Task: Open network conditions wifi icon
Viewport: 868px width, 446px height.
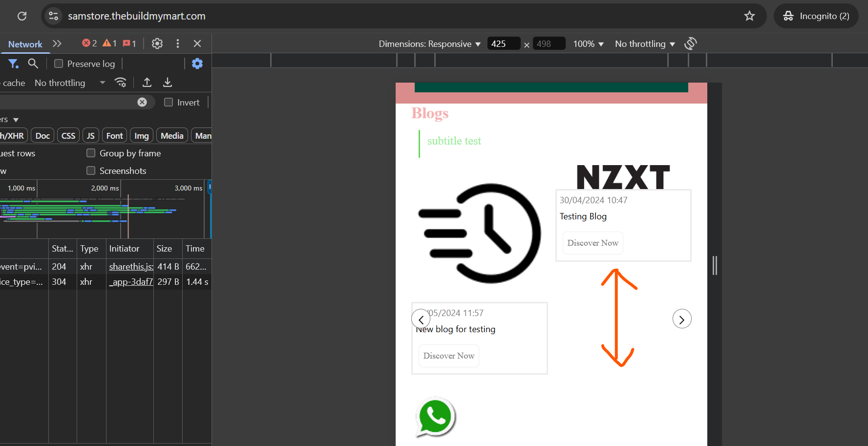Action: tap(121, 83)
